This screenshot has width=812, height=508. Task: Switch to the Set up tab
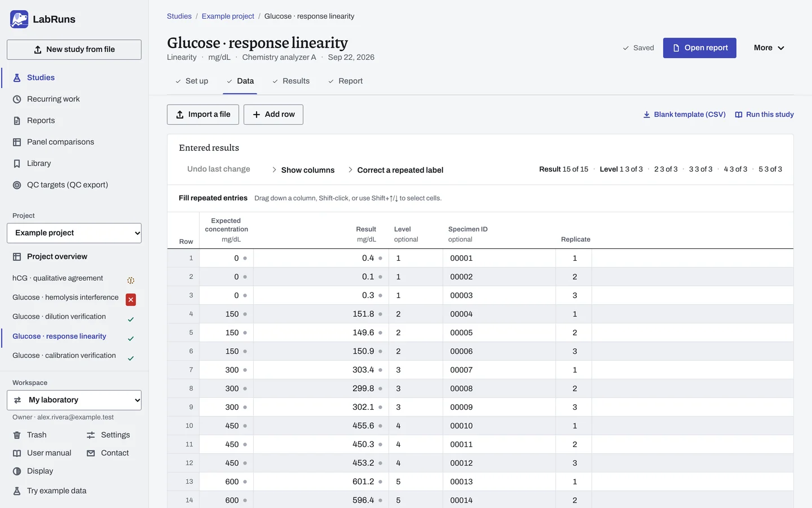[x=191, y=81]
